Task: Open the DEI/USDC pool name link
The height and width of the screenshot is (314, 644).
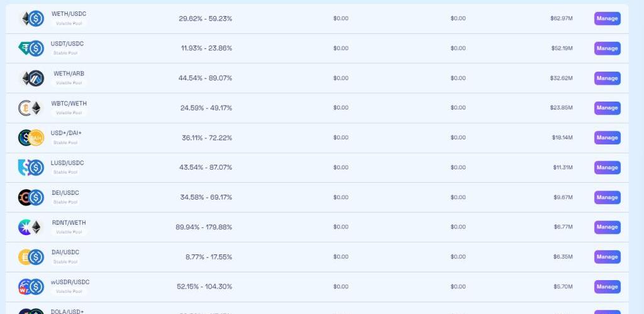Action: (66, 193)
